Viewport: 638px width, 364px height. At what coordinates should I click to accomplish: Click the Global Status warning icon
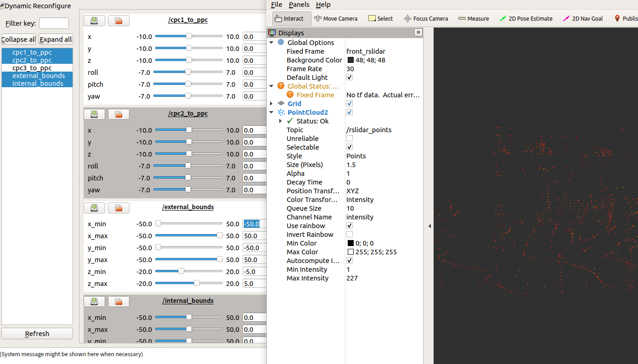point(281,86)
